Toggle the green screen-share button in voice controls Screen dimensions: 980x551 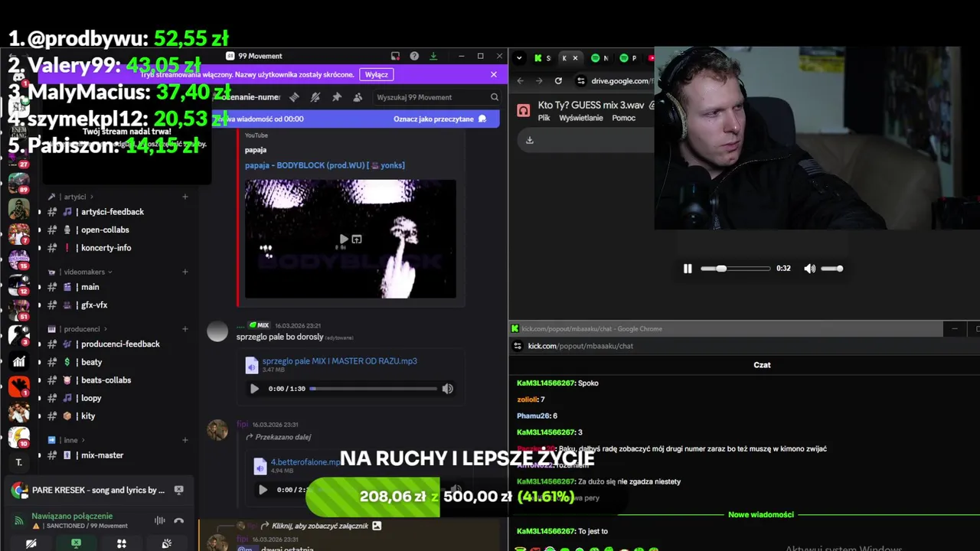click(76, 543)
